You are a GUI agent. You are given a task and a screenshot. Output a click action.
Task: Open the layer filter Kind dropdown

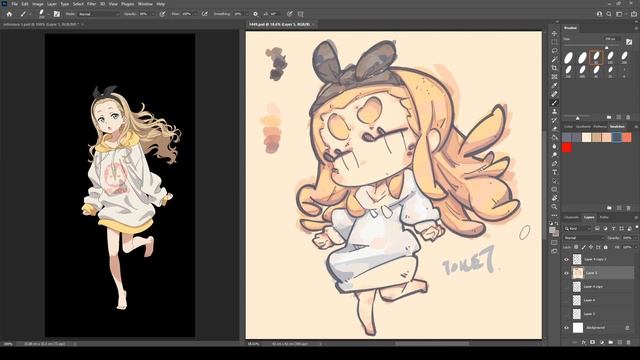point(578,229)
